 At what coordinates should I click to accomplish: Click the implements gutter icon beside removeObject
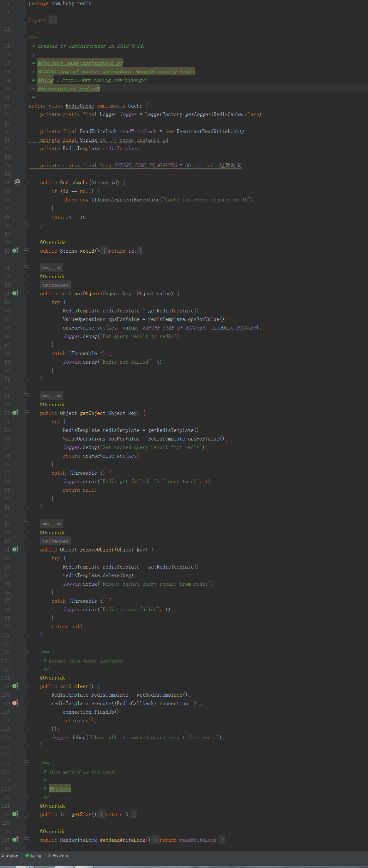click(x=15, y=550)
